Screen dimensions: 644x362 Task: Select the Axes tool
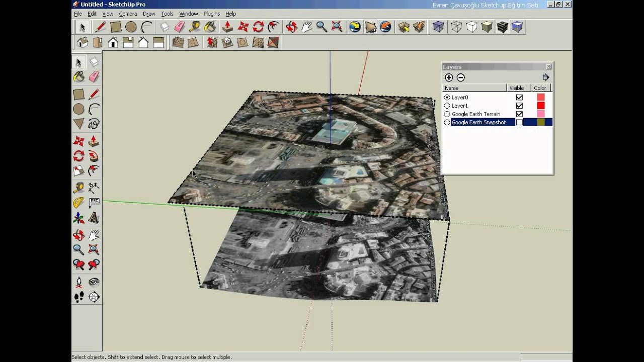[x=78, y=218]
